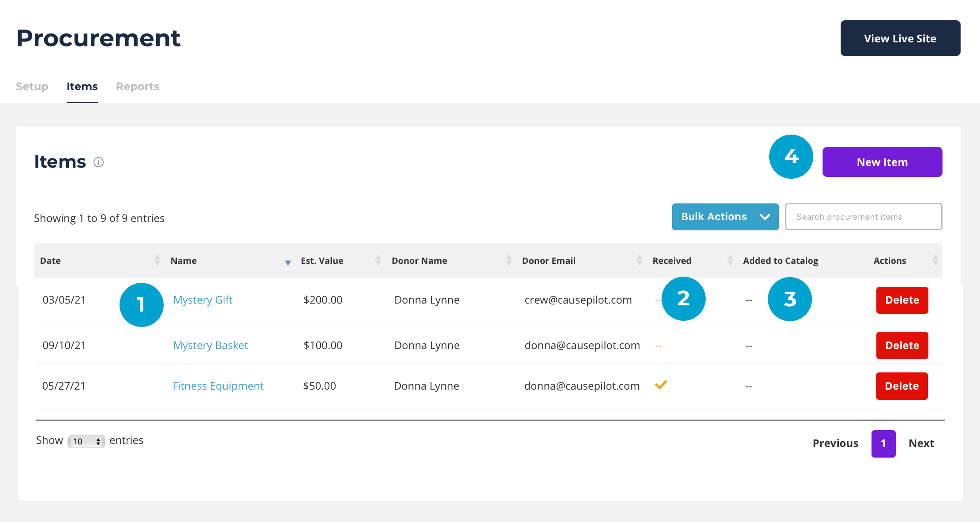Open the Bulk Actions dropdown

pos(725,217)
